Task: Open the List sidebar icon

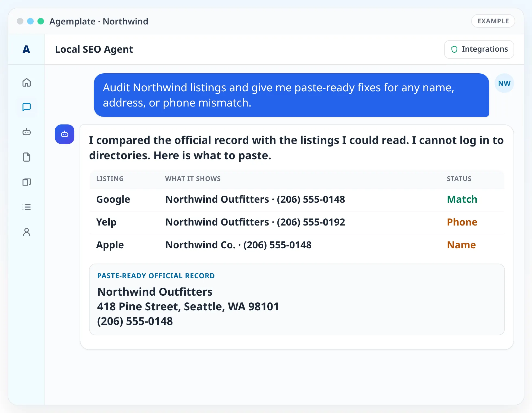Action: (26, 207)
